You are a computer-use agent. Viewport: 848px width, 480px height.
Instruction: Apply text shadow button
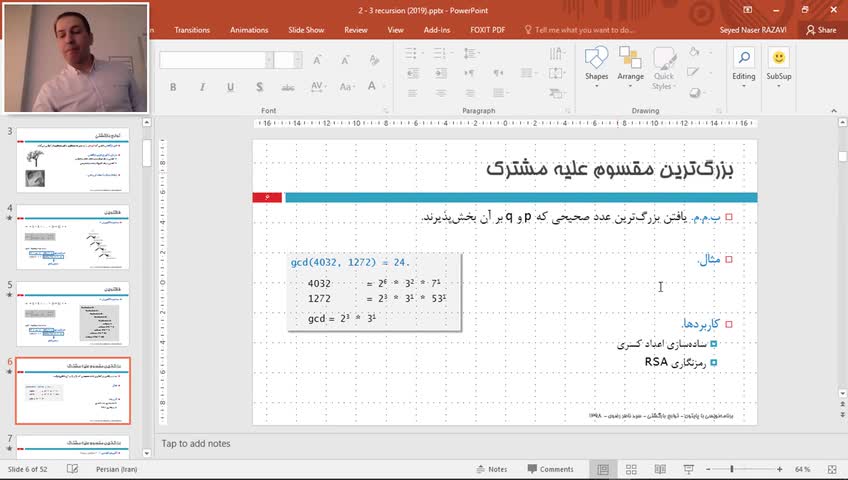pos(260,87)
